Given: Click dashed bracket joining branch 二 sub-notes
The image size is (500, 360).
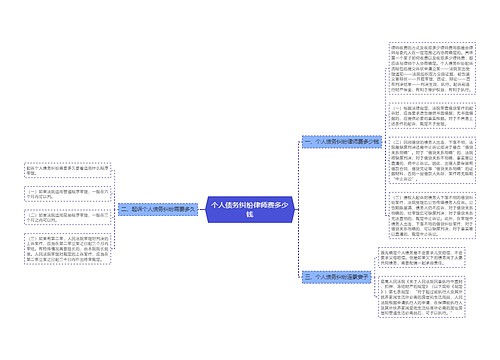Looking at the screenshot, I should pos(114,209).
